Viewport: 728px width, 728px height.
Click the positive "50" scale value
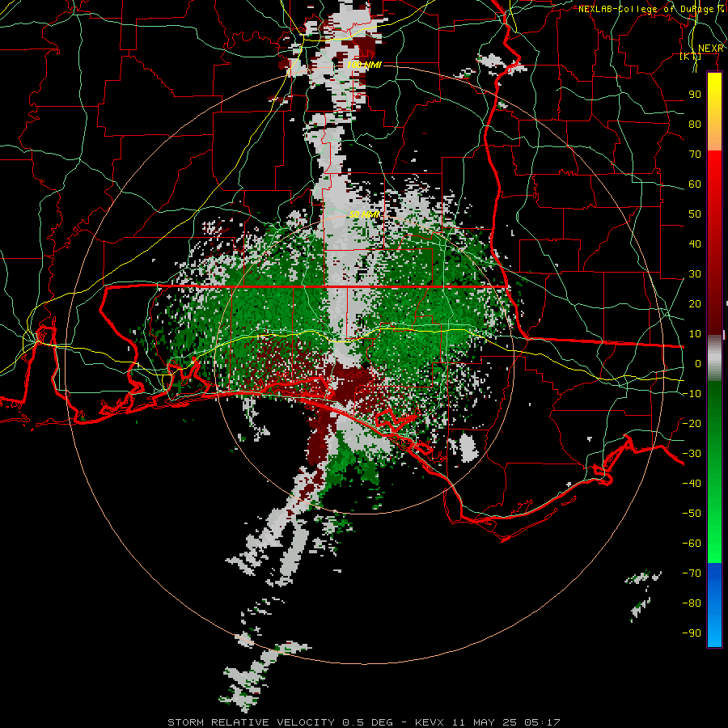tap(695, 214)
